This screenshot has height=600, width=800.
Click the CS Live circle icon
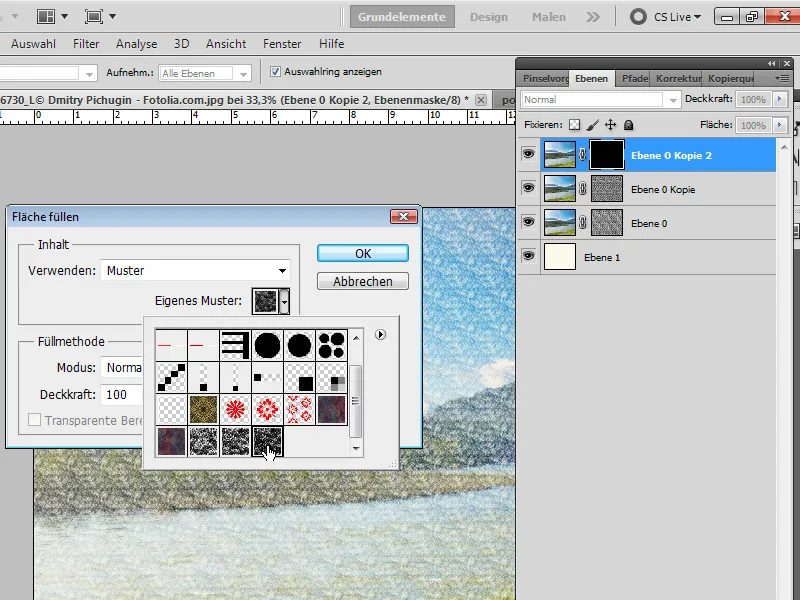[638, 17]
